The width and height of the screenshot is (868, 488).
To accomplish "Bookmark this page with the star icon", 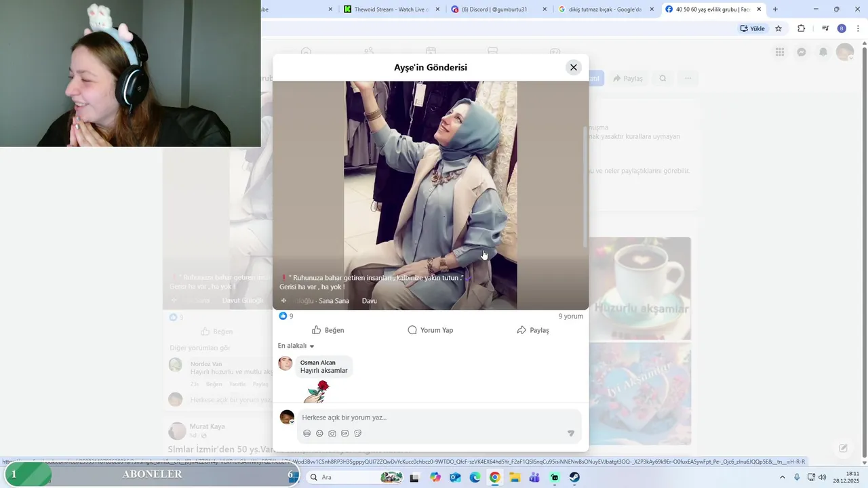I will coord(778,28).
